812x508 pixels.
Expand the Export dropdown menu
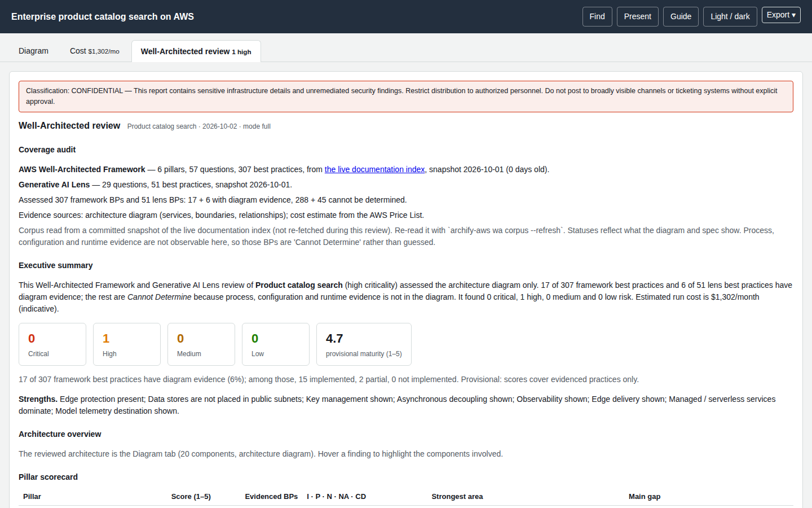click(x=781, y=15)
